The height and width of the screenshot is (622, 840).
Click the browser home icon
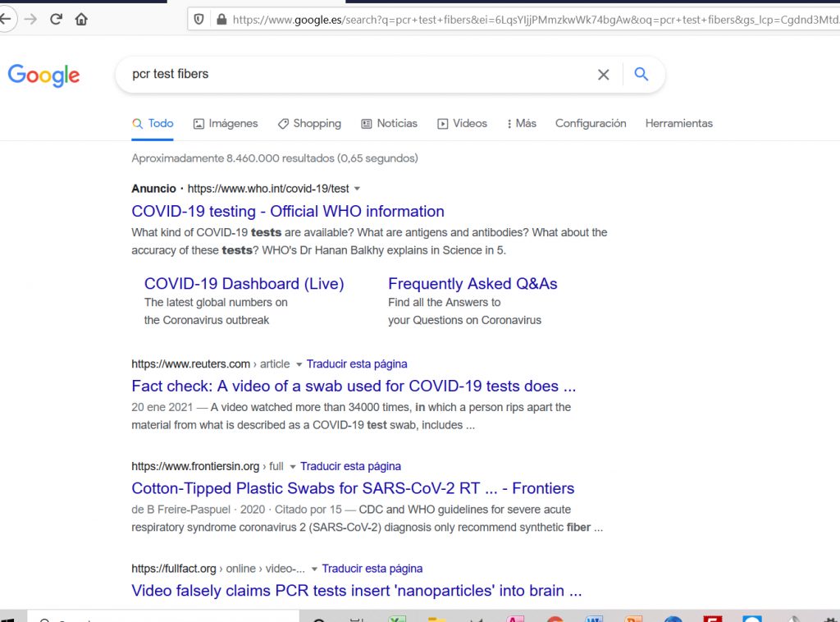click(x=81, y=17)
